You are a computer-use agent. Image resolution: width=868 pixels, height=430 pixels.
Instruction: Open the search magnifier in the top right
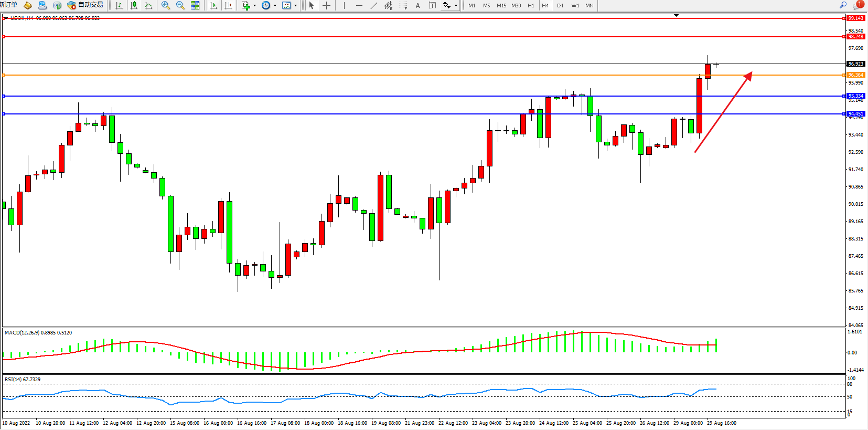pos(843,5)
